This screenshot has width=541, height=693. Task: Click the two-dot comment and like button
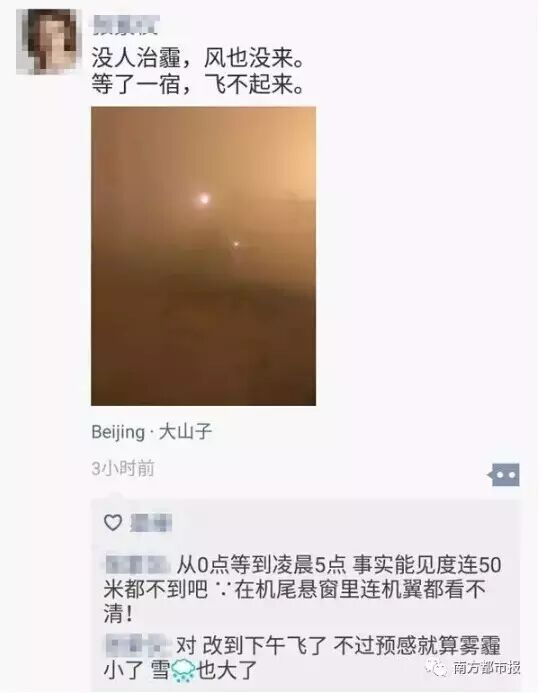[503, 475]
